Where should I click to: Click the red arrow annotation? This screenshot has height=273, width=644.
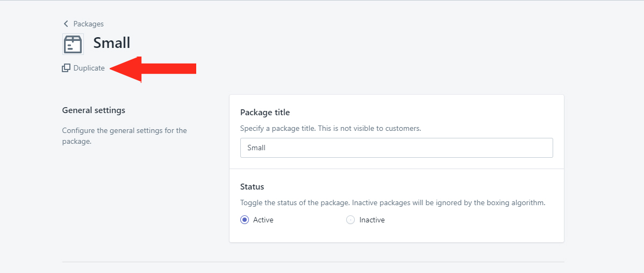(x=153, y=69)
